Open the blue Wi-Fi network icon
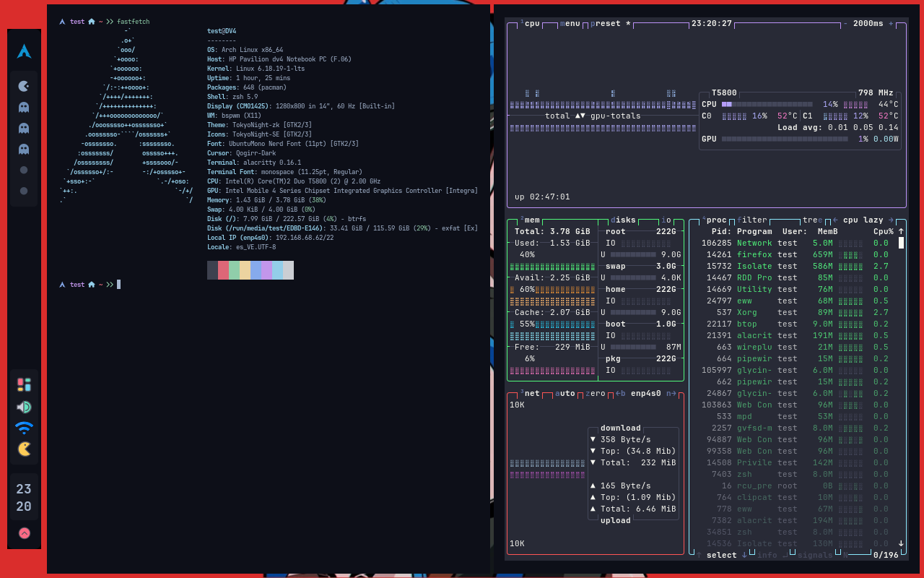Viewport: 924px width, 578px height. coord(25,428)
